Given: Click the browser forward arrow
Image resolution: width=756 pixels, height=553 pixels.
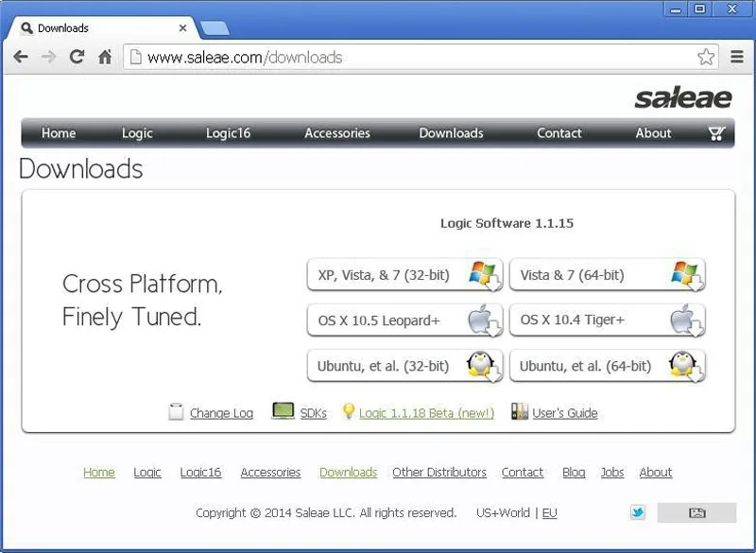Looking at the screenshot, I should [49, 57].
